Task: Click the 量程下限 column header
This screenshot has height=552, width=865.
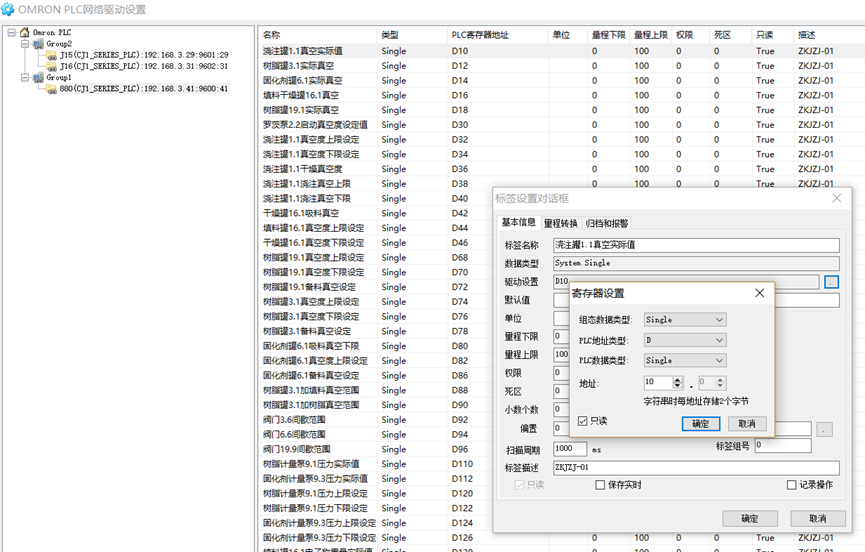Action: coord(609,35)
